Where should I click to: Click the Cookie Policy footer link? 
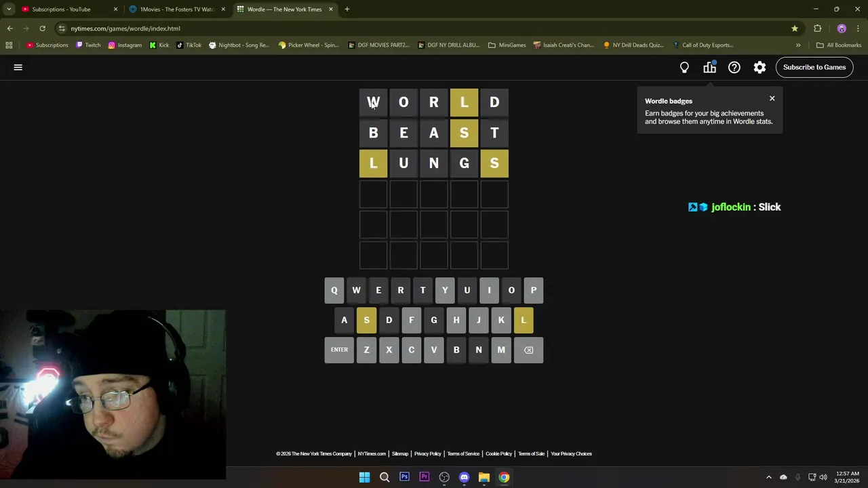[498, 454]
